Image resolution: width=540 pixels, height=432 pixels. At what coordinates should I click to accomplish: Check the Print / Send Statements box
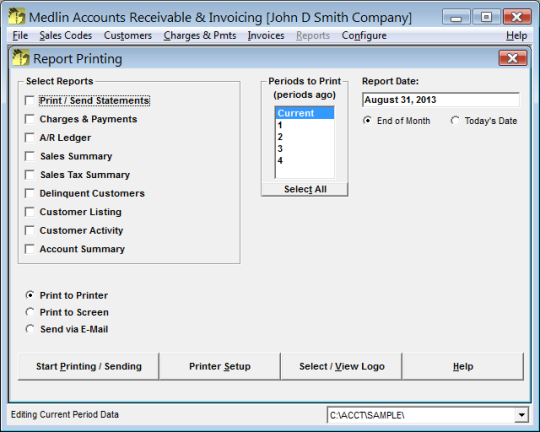click(x=30, y=101)
